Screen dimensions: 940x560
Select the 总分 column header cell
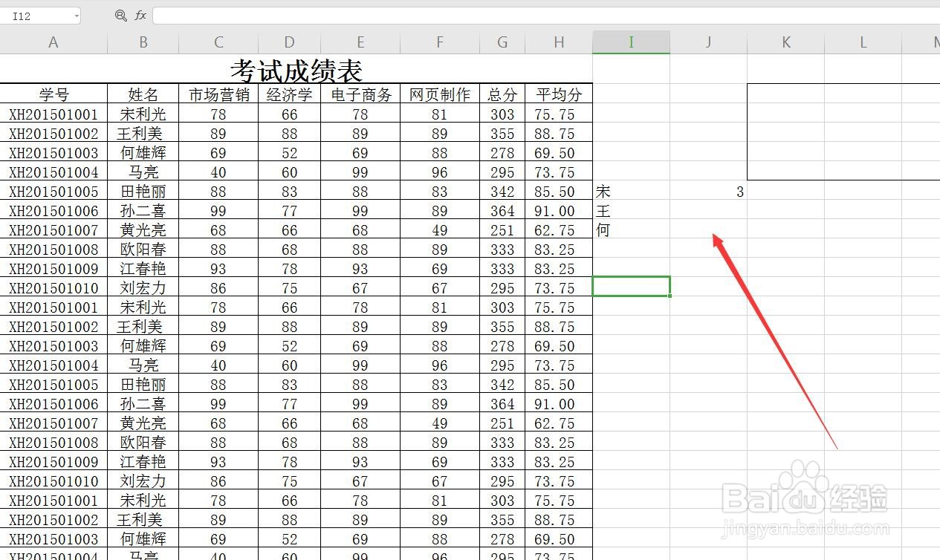point(502,94)
